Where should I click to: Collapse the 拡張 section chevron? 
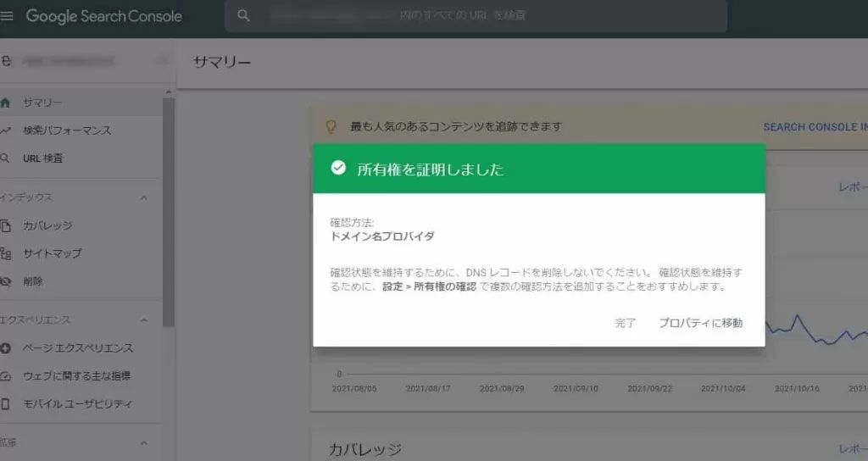(143, 442)
